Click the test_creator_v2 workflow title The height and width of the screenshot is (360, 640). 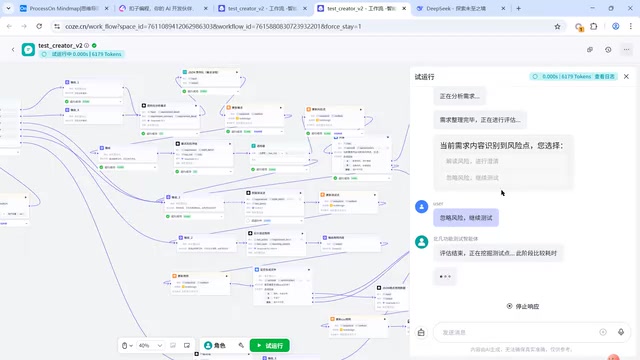click(60, 45)
